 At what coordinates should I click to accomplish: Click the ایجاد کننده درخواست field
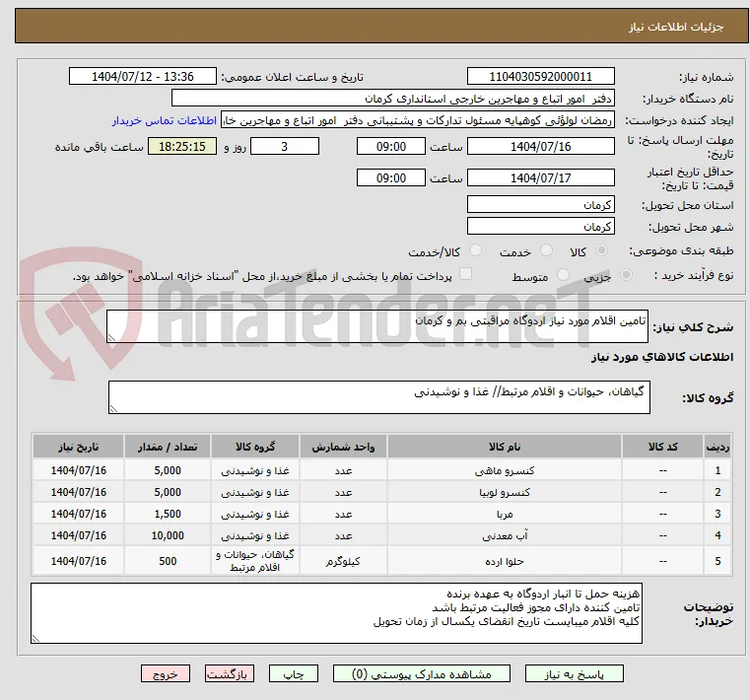(x=418, y=120)
